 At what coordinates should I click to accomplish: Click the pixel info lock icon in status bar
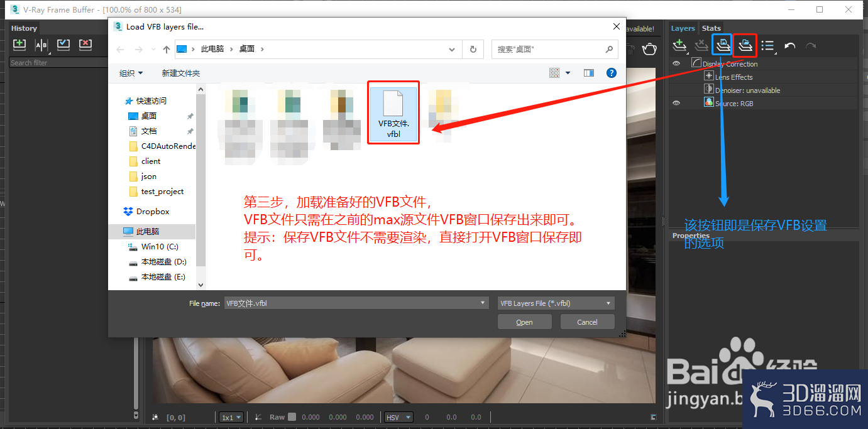click(x=155, y=417)
